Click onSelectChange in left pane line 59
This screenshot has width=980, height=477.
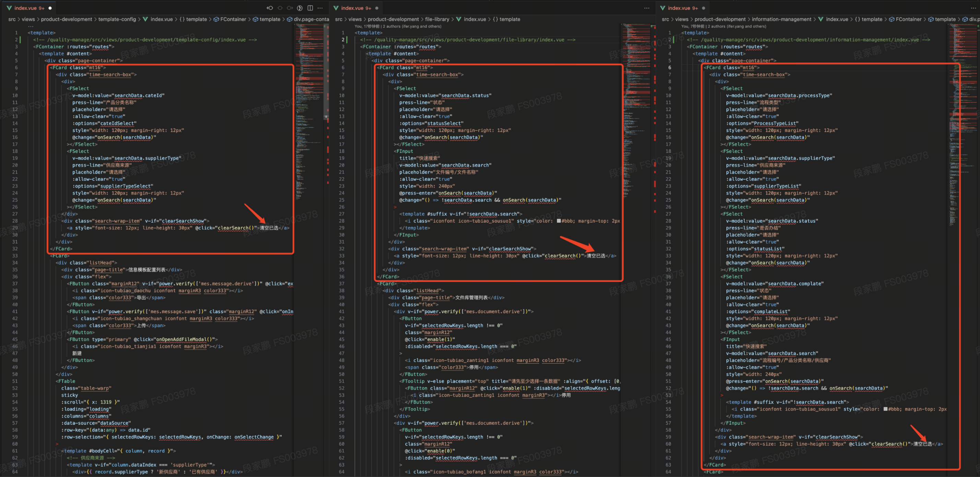point(254,437)
